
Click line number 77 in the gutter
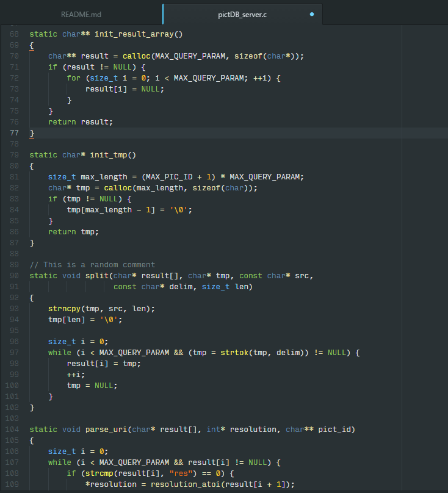click(x=14, y=133)
